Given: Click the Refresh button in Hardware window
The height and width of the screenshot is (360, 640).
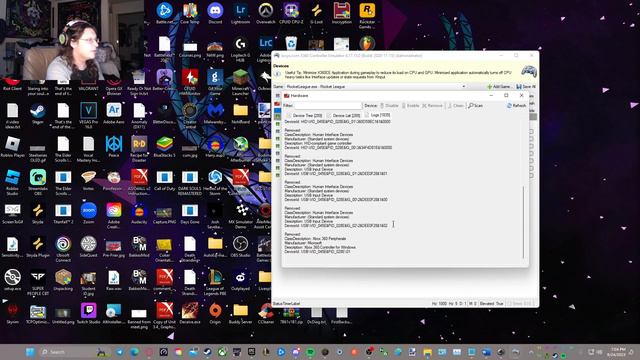Looking at the screenshot, I should pos(516,106).
